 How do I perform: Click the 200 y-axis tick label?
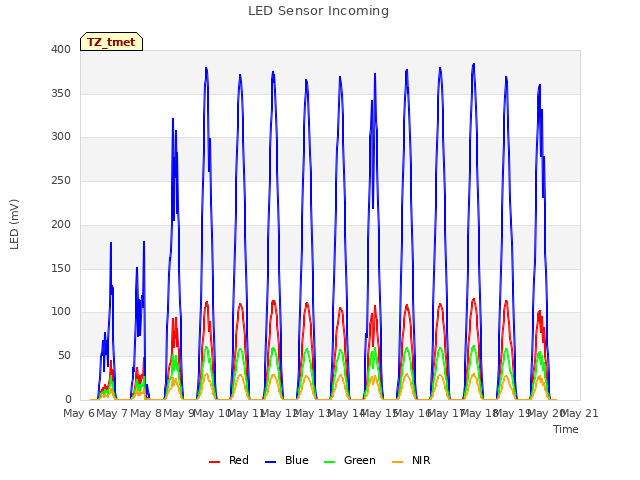(x=61, y=224)
